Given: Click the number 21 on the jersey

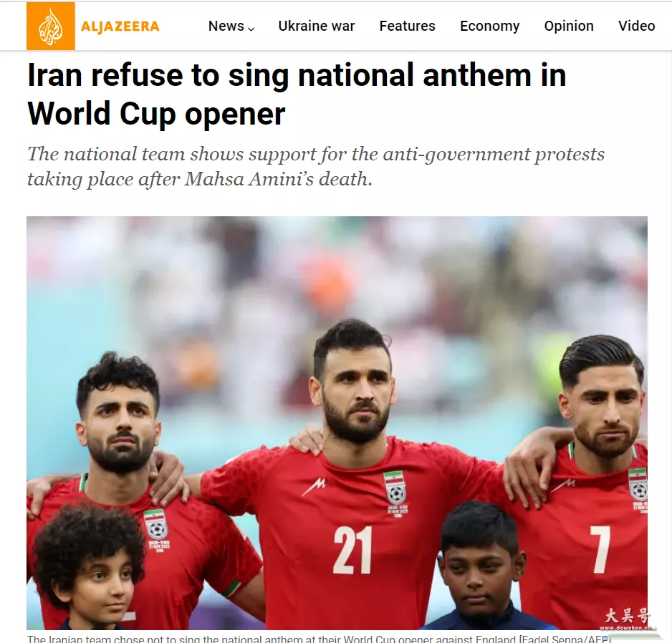Looking at the screenshot, I should 352,551.
